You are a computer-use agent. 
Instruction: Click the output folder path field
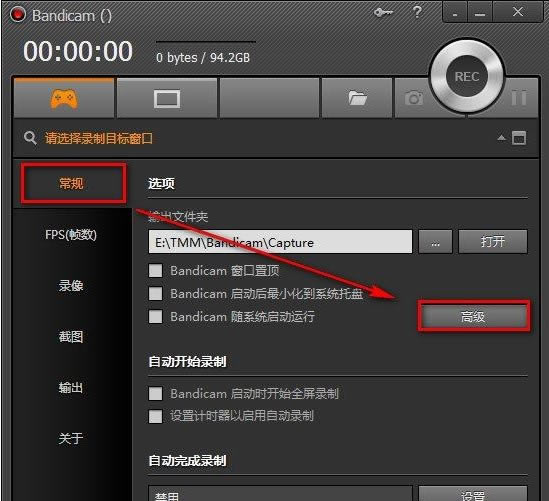(280, 242)
